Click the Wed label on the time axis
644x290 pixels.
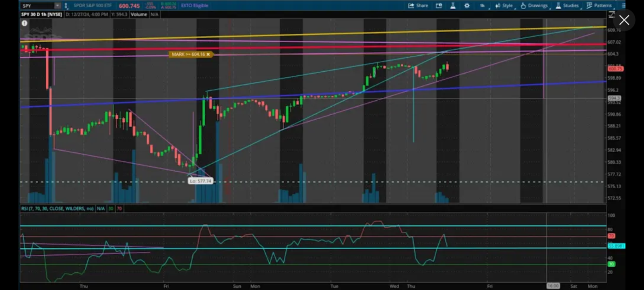click(x=394, y=286)
